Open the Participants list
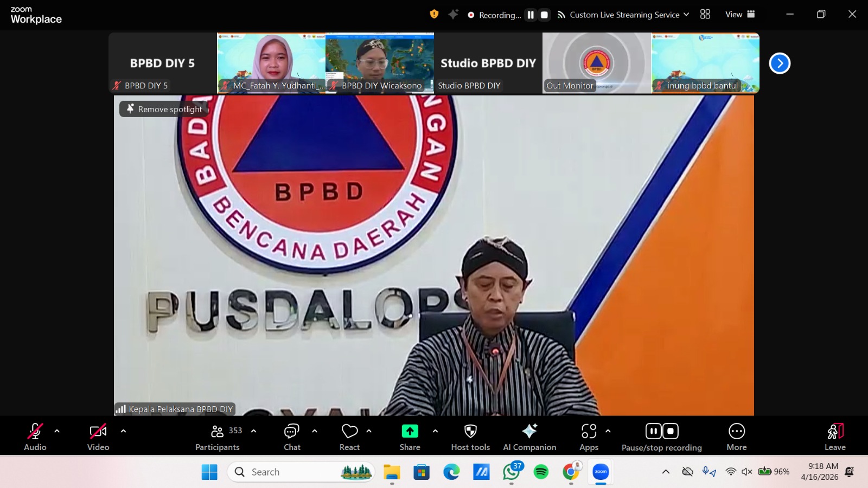The image size is (868, 488). (218, 436)
